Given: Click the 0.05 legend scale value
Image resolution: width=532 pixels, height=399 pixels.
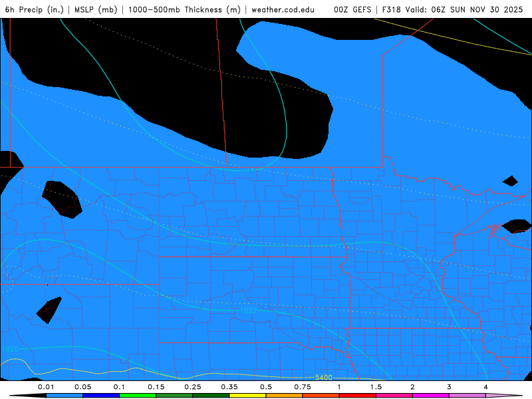Looking at the screenshot, I should [x=82, y=387].
